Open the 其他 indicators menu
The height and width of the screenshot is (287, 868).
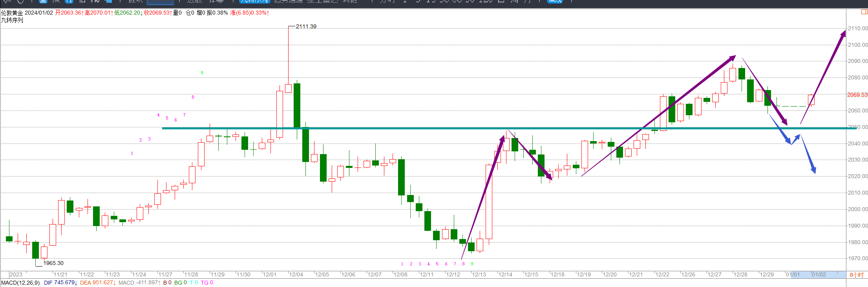349,2
